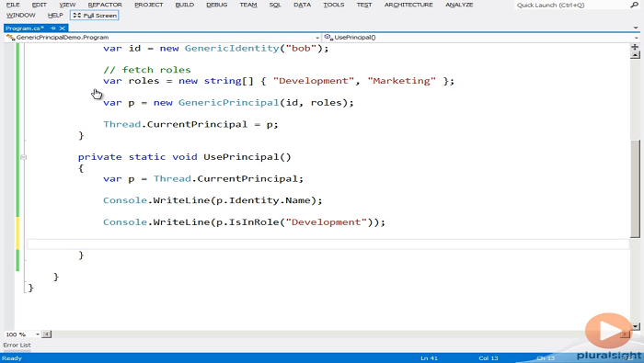Open the FILE menu
The image size is (644, 363).
13,5
